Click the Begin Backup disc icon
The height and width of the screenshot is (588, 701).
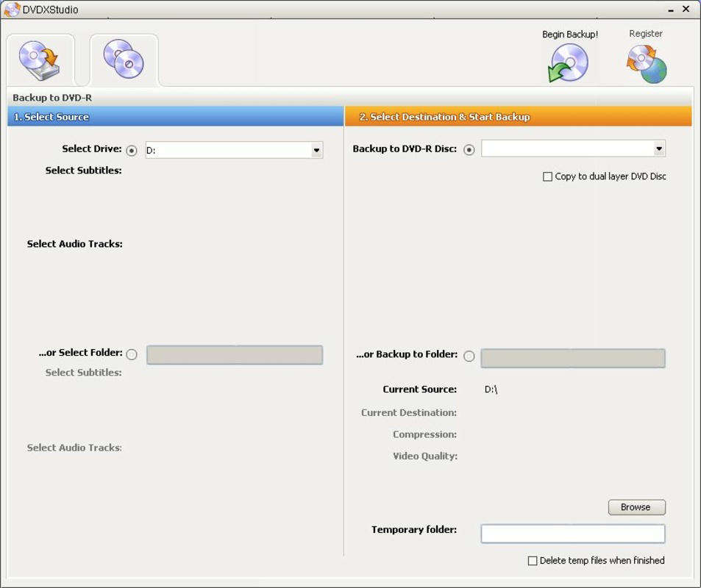pyautogui.click(x=569, y=63)
